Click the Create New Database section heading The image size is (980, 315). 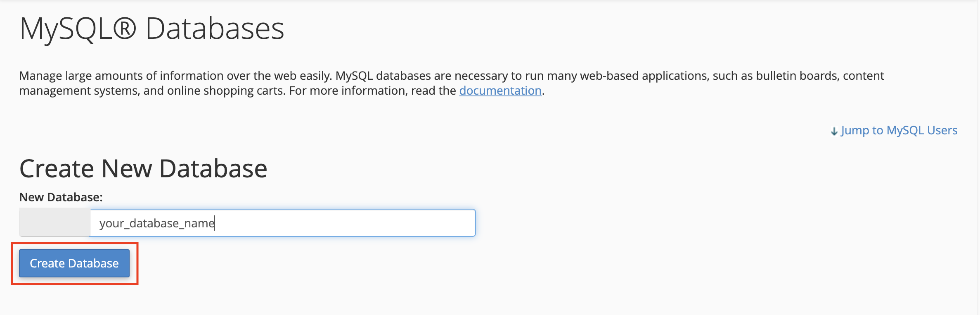pyautogui.click(x=143, y=169)
